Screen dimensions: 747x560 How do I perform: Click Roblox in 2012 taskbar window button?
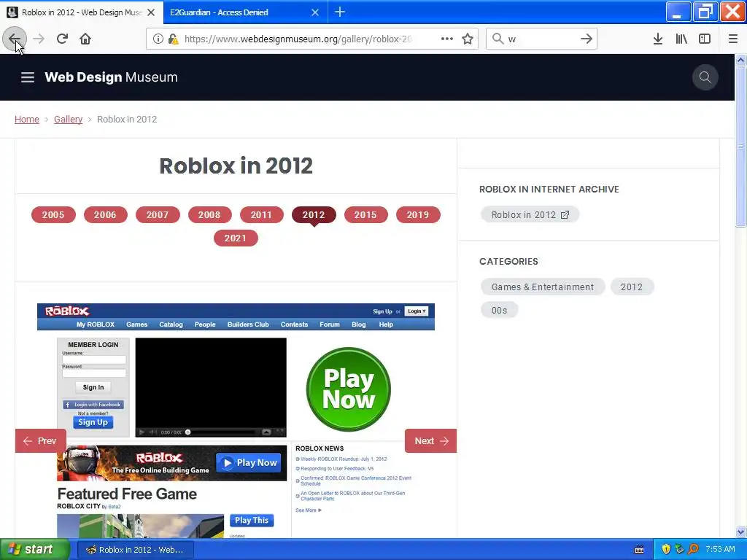point(135,550)
